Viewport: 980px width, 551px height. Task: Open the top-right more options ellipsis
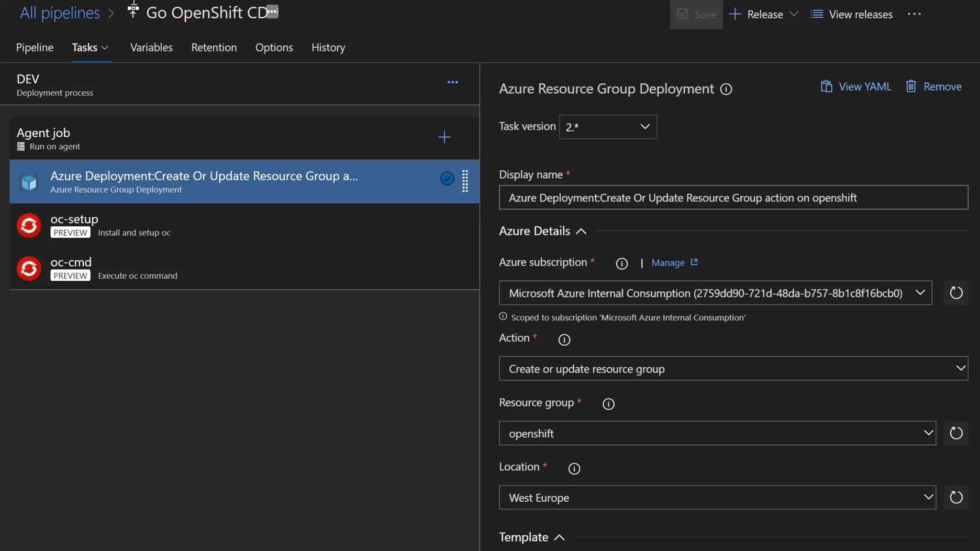(914, 14)
